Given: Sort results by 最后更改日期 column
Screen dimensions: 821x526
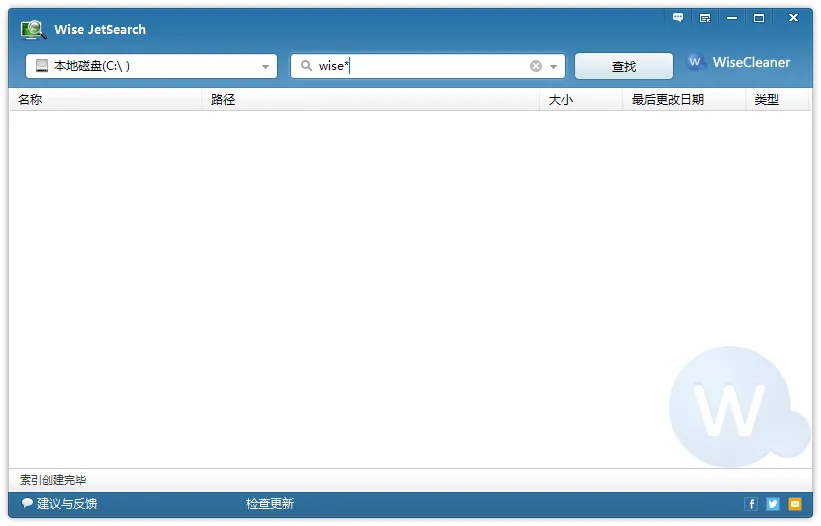Looking at the screenshot, I should [x=684, y=99].
